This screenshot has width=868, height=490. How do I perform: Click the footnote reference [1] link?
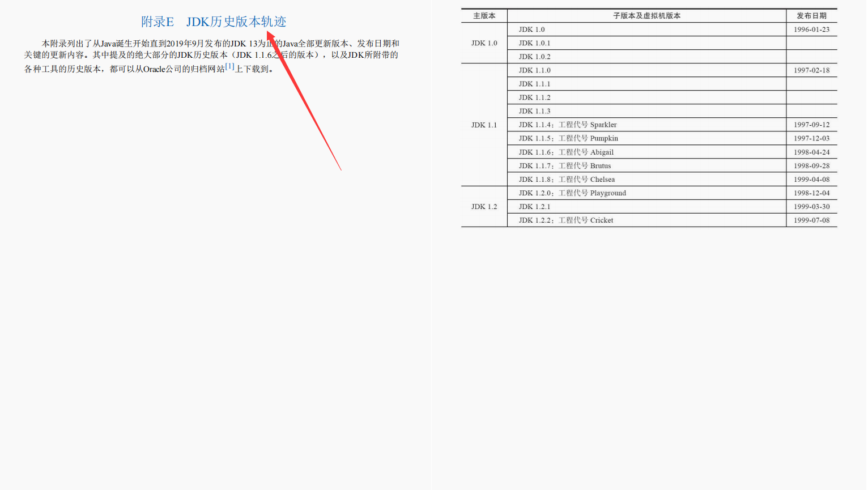[229, 66]
